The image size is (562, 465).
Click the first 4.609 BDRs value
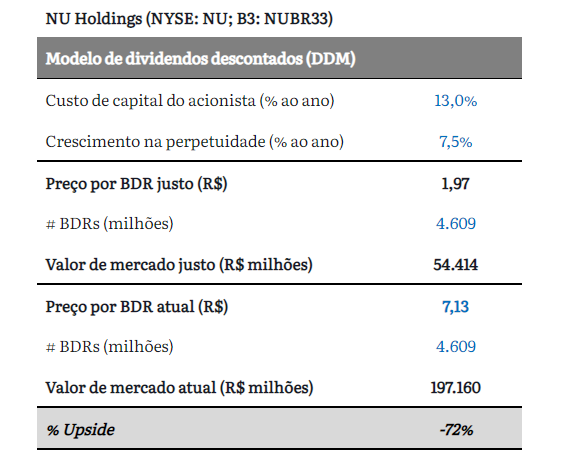click(456, 224)
